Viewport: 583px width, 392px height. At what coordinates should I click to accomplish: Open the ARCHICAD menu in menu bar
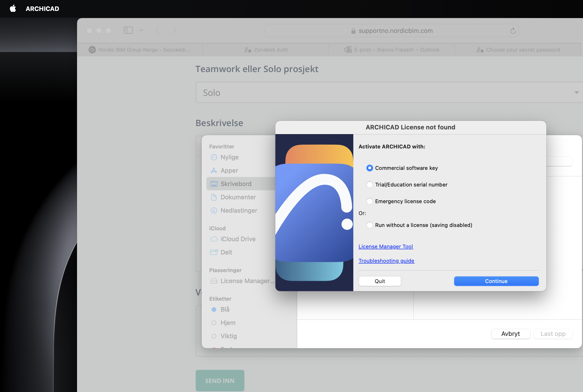click(42, 9)
